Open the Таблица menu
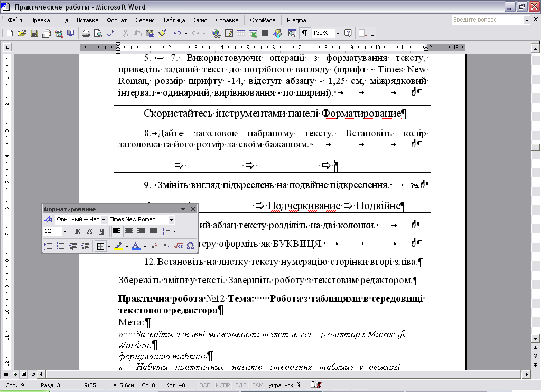Image resolution: width=541 pixels, height=392 pixels. pos(174,20)
